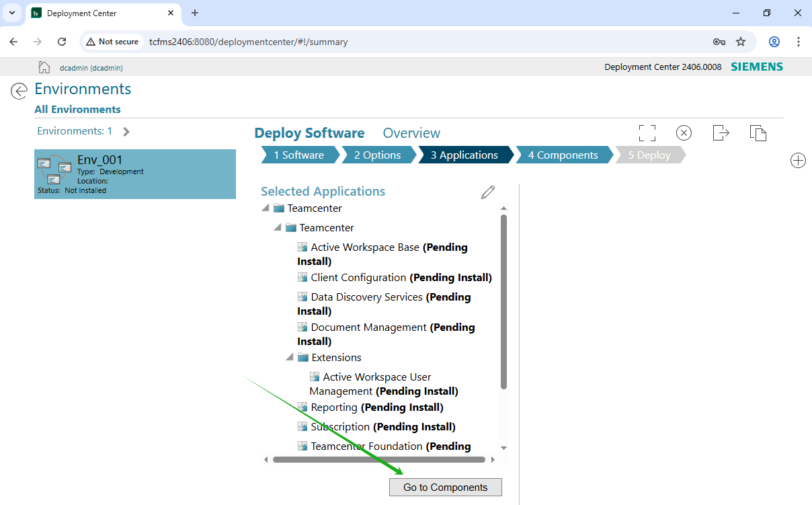Image resolution: width=812 pixels, height=505 pixels.
Task: Open the home icon beside dcadmin
Action: [44, 67]
